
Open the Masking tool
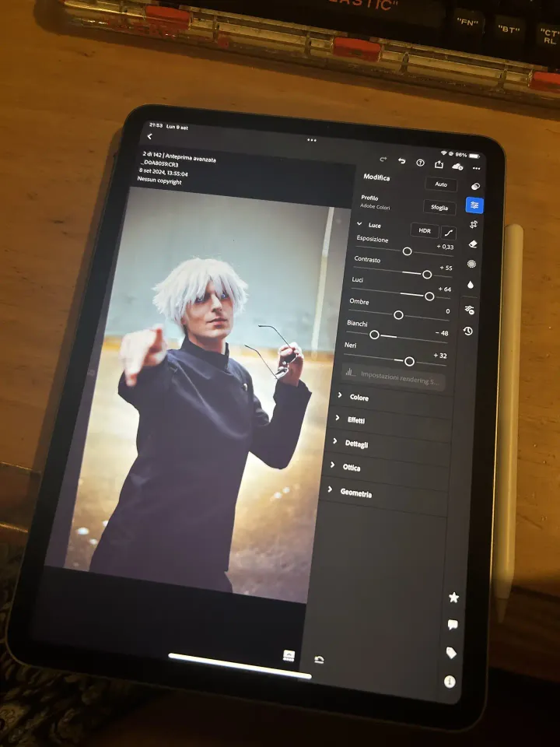[471, 264]
